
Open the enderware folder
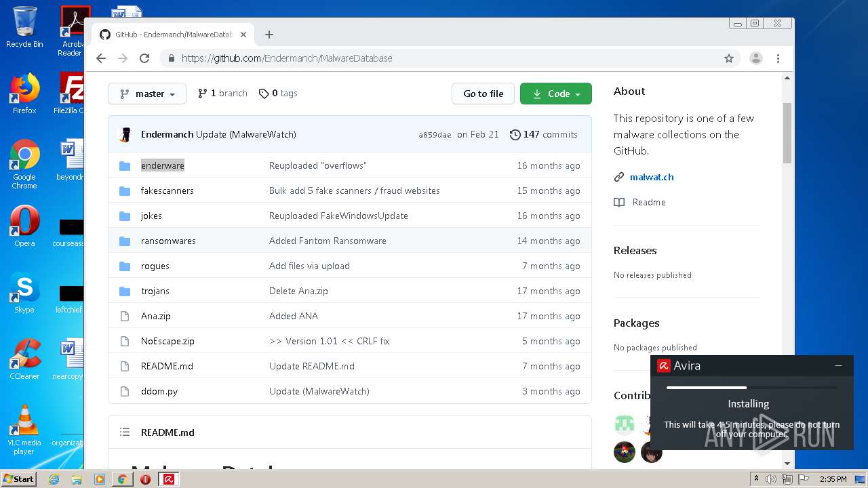click(x=163, y=165)
